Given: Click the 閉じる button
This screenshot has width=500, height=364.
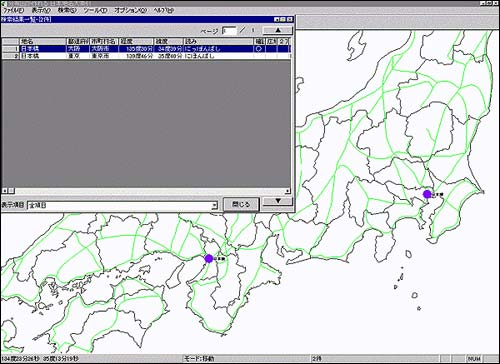Looking at the screenshot, I should [x=241, y=204].
